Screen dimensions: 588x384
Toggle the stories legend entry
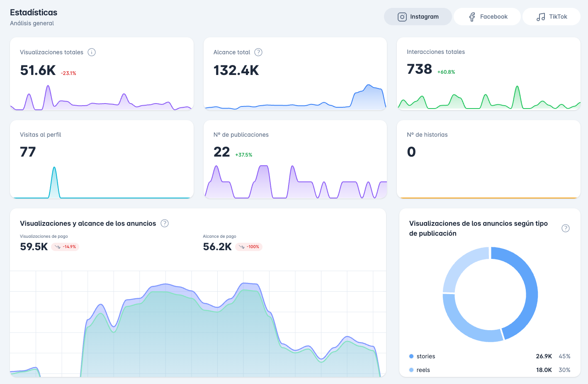tap(426, 356)
